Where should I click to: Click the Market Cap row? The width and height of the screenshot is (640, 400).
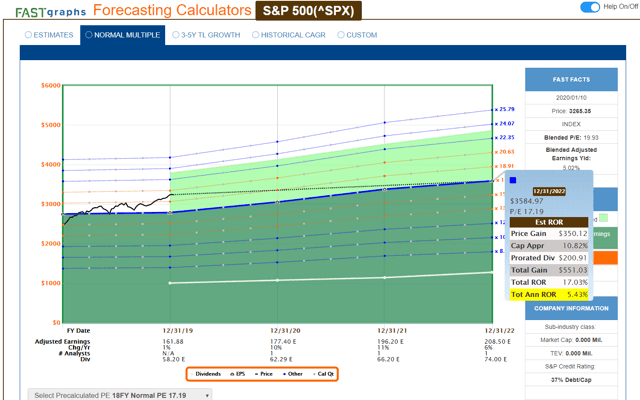pos(571,340)
